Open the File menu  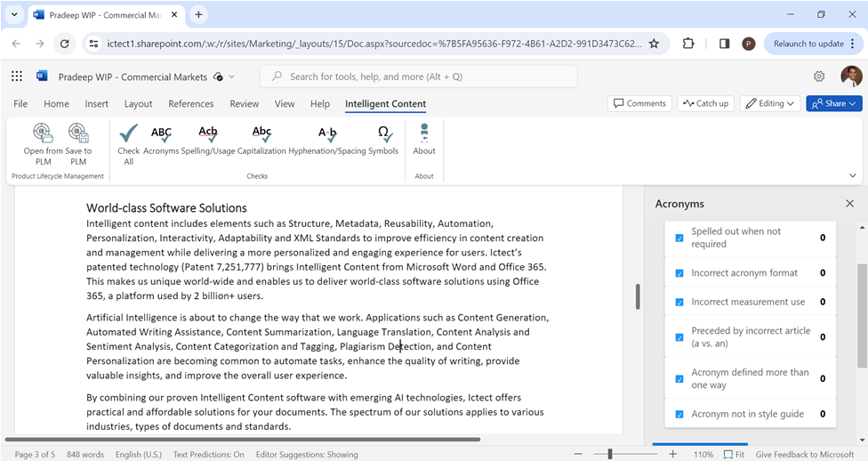(20, 103)
